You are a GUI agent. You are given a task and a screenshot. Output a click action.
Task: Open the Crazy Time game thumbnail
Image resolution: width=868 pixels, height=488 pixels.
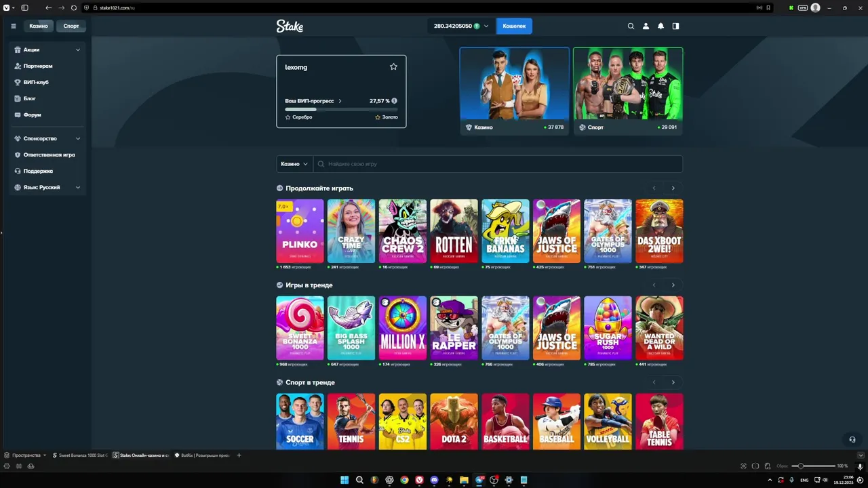pyautogui.click(x=351, y=231)
